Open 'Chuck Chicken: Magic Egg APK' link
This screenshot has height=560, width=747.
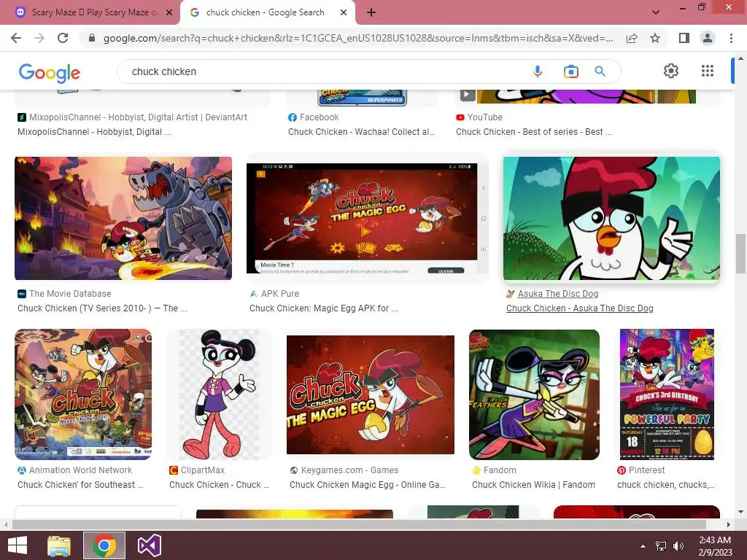pos(324,308)
